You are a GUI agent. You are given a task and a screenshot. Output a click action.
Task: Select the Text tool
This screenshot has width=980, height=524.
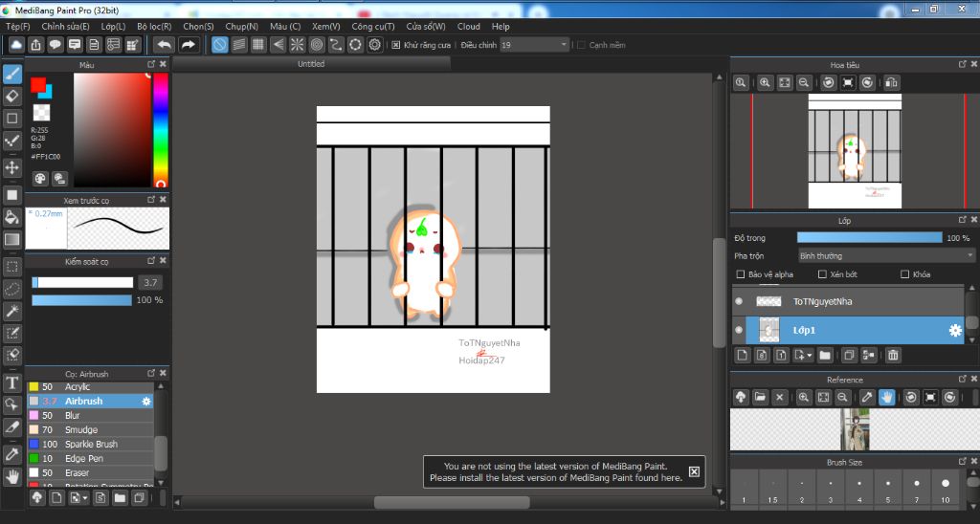pyautogui.click(x=11, y=382)
